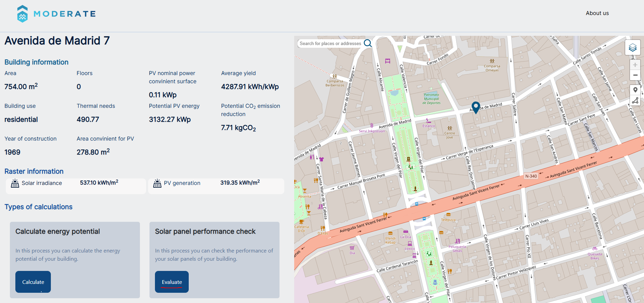Click the Calculate energy potential card title
Viewport: 644px width, 303px height.
coord(58,231)
